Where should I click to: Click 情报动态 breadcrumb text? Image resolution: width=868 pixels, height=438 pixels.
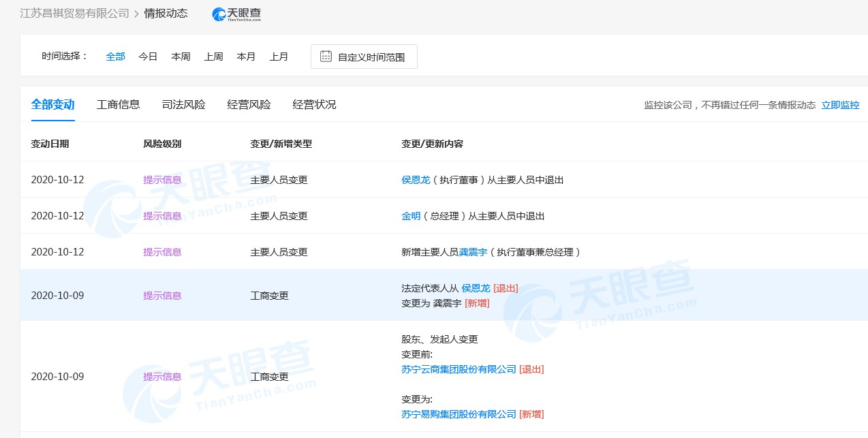pyautogui.click(x=166, y=14)
